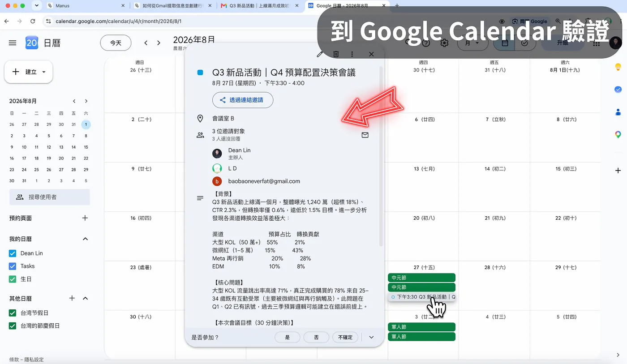Click the 28 (十六) day cell label

(494, 267)
